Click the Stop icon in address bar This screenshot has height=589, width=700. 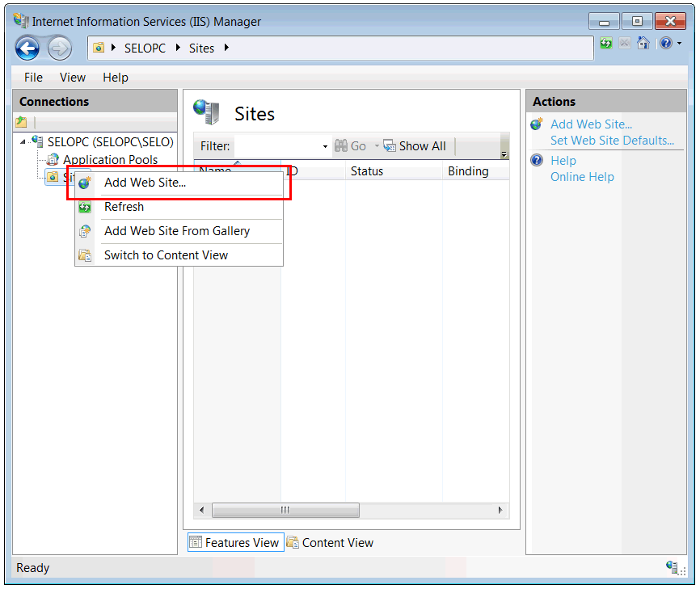point(625,44)
